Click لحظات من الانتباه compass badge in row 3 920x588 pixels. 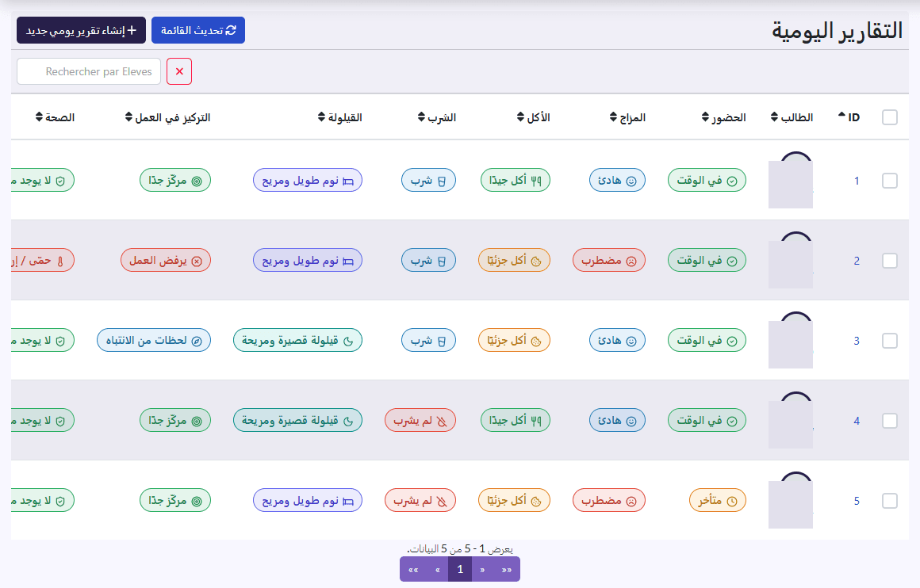coord(154,340)
